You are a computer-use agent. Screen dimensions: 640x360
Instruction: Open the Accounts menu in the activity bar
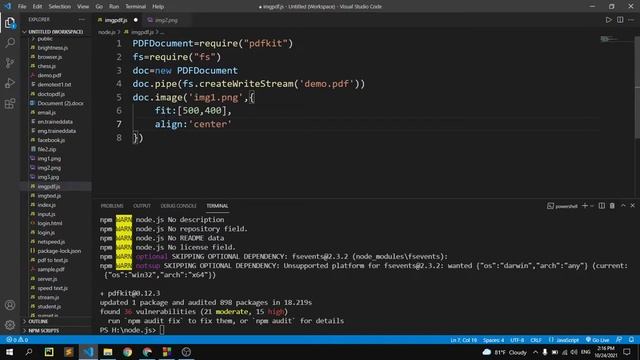tap(10, 305)
